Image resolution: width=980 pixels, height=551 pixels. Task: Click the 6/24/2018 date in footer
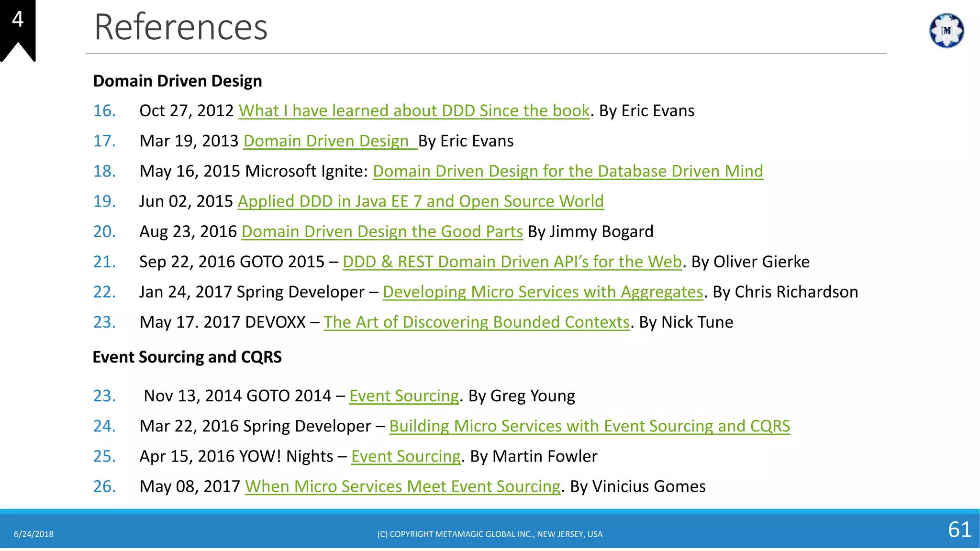(x=33, y=534)
